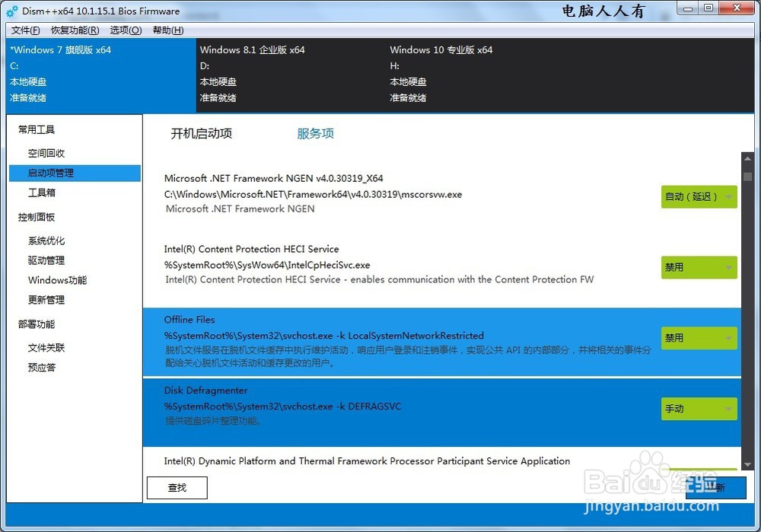This screenshot has height=532, width=761.
Task: Open the 选项(O) menu
Action: click(126, 30)
